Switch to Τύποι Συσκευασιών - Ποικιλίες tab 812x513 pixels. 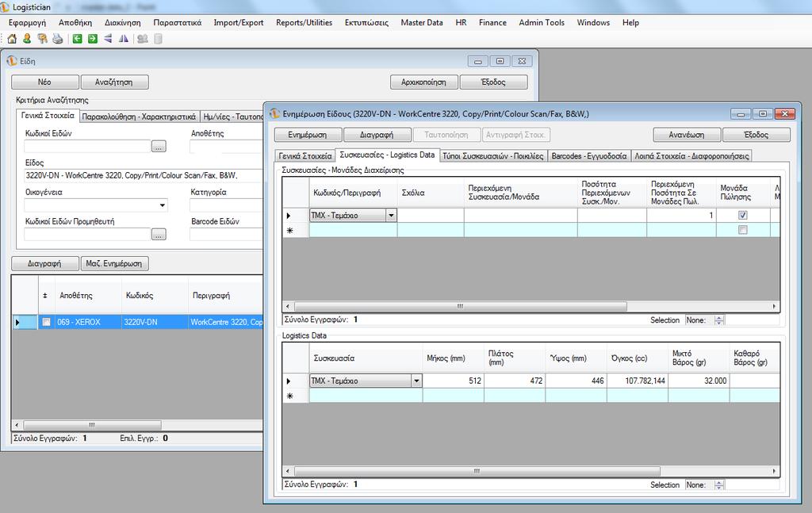click(493, 156)
